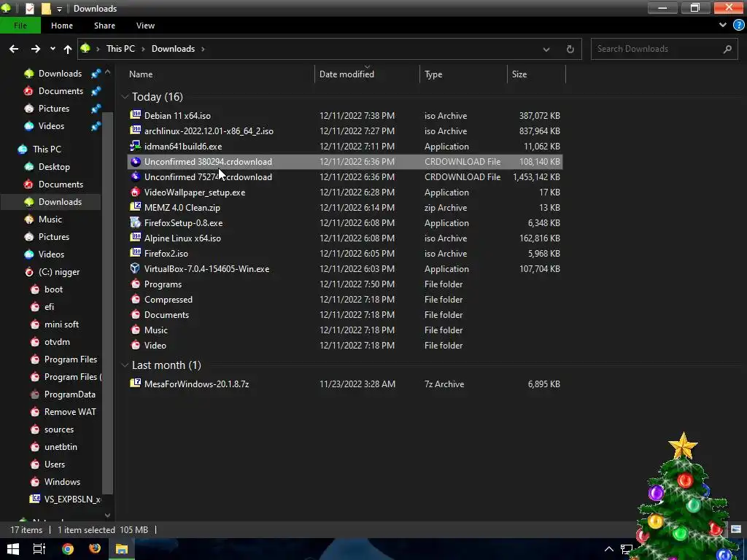
Task: Select pinned Downloads in Quick access
Action: (60, 74)
